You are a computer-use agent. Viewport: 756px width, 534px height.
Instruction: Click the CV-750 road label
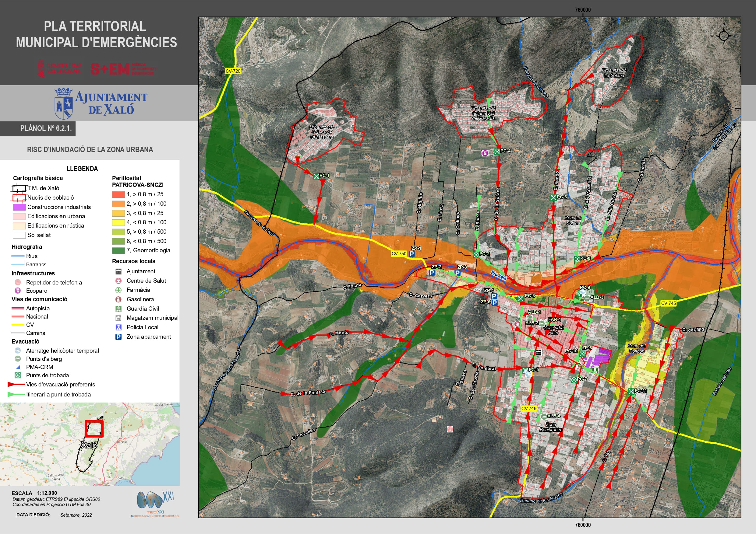click(399, 254)
